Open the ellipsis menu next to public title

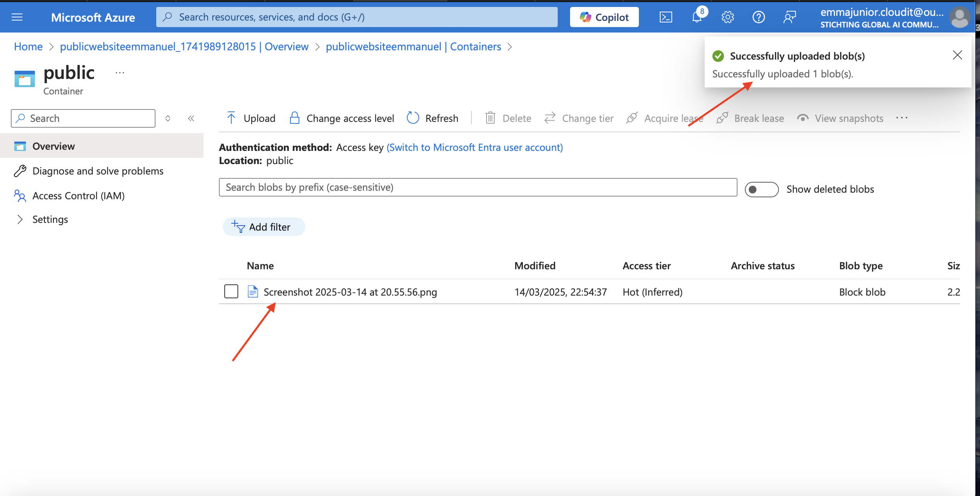tap(120, 72)
